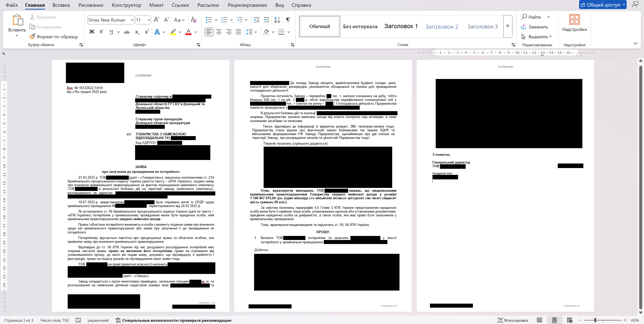Toggle underline (Ч) formatting
The height and width of the screenshot is (324, 644).
click(111, 32)
